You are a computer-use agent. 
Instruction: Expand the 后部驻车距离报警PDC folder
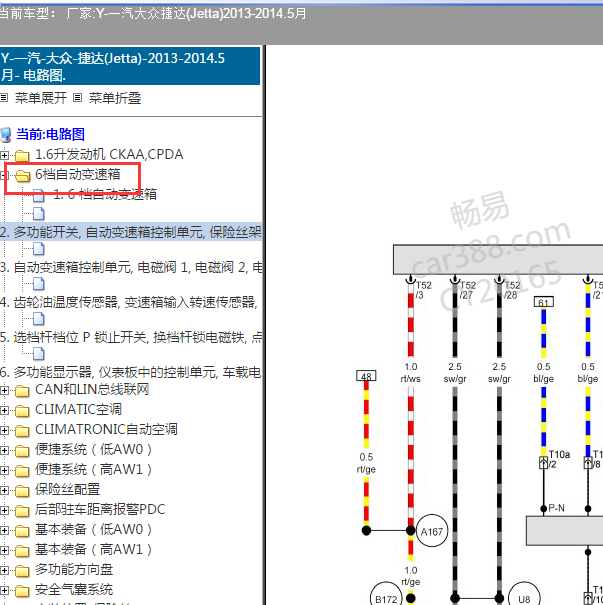pyautogui.click(x=4, y=510)
